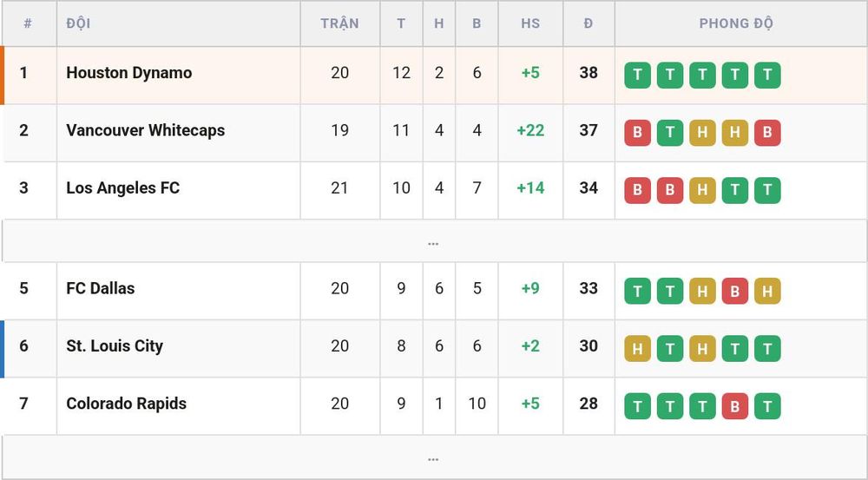Image resolution: width=868 pixels, height=480 pixels.
Task: Click the ĐỘI column header
Action: click(x=78, y=23)
